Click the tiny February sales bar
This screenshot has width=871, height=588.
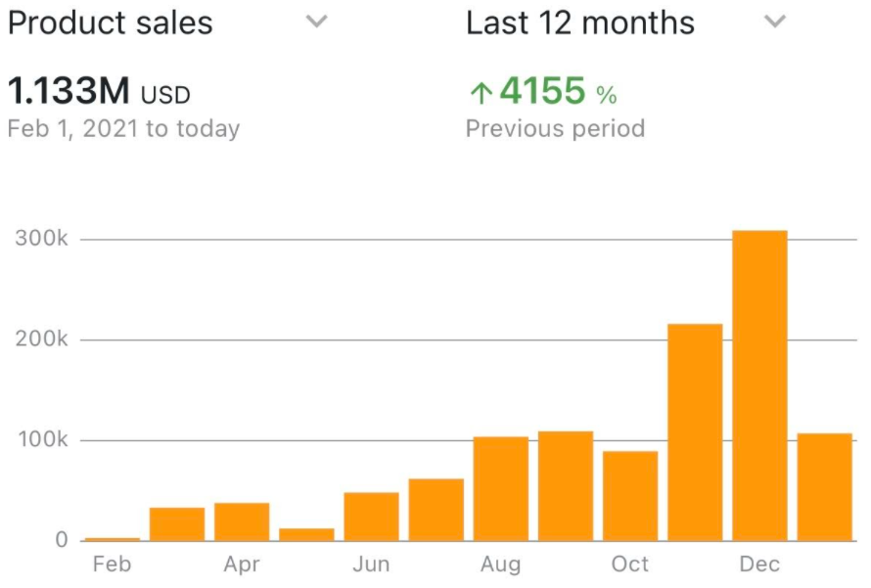[x=113, y=538]
